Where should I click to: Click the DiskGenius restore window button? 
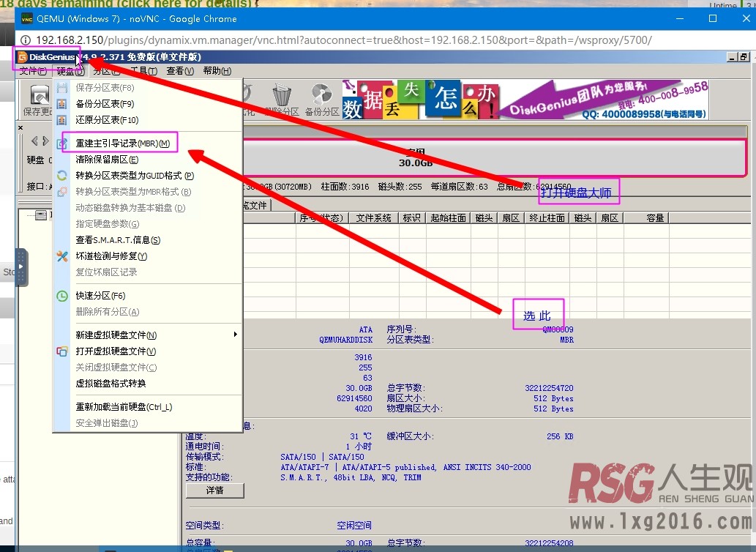(x=744, y=57)
